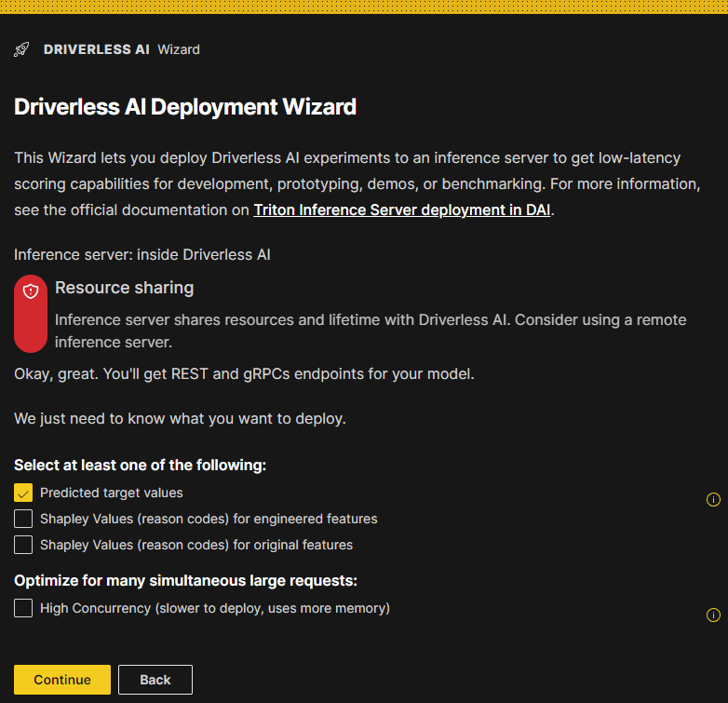The image size is (728, 703).
Task: Click the yellow Continue button
Action: [x=62, y=680]
